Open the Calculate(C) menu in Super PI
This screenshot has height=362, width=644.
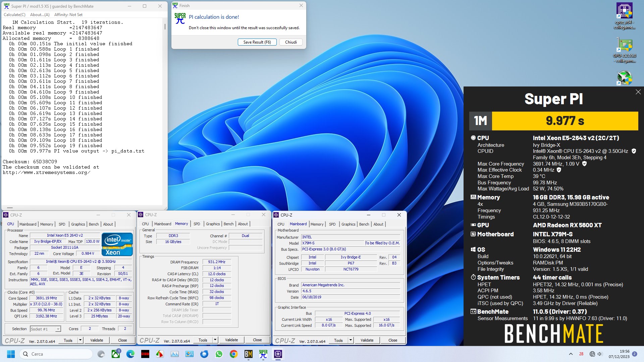(14, 15)
